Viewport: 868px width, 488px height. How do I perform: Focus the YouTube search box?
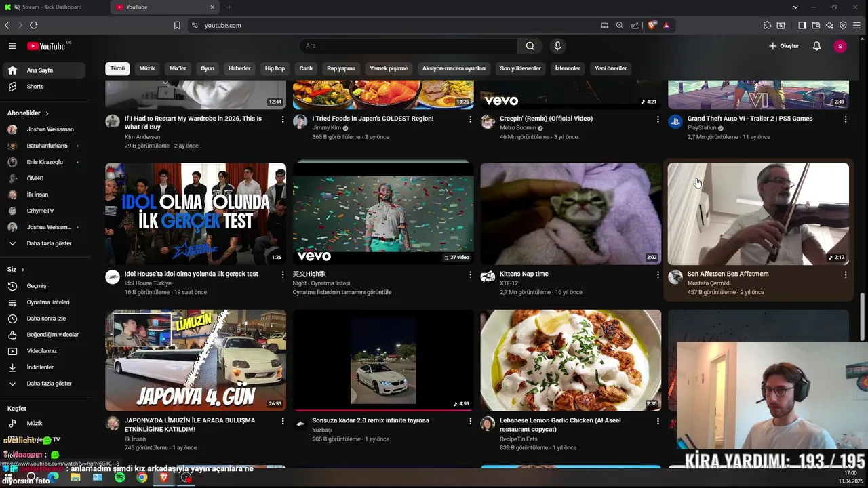coord(408,46)
